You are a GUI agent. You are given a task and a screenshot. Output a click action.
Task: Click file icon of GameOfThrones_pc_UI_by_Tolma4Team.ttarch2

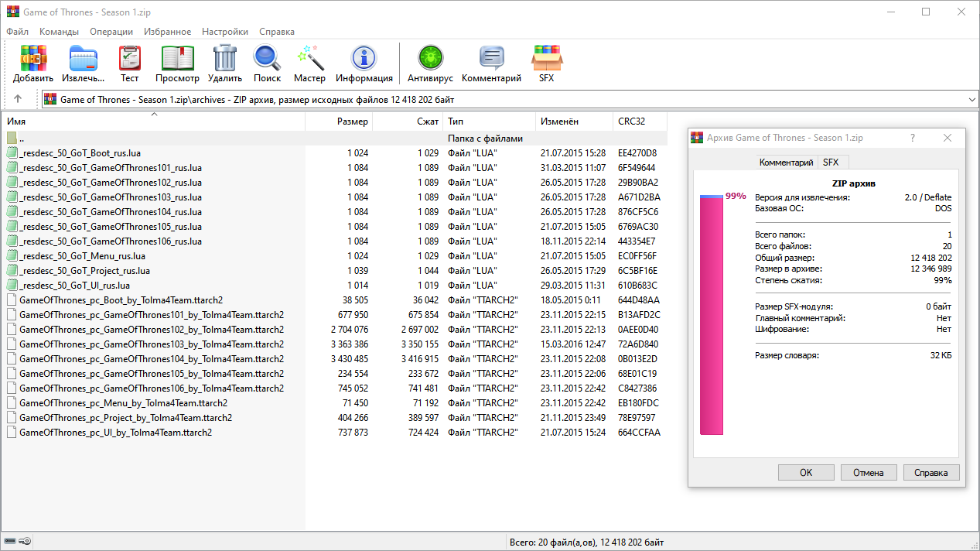tap(12, 433)
